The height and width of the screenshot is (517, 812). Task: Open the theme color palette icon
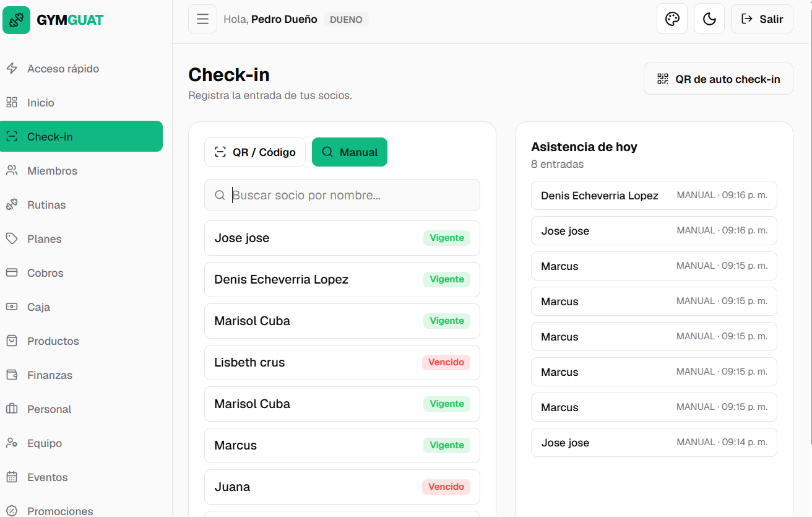pyautogui.click(x=672, y=19)
